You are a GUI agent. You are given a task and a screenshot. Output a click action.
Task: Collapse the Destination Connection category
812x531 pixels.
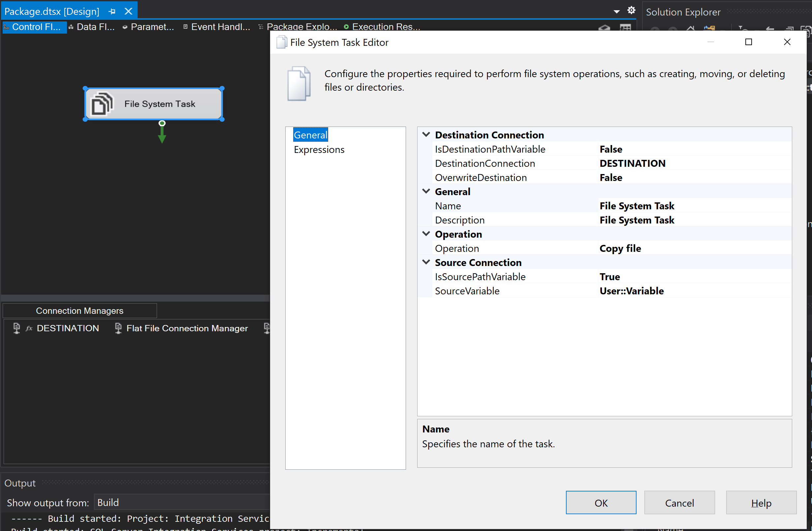pos(426,135)
